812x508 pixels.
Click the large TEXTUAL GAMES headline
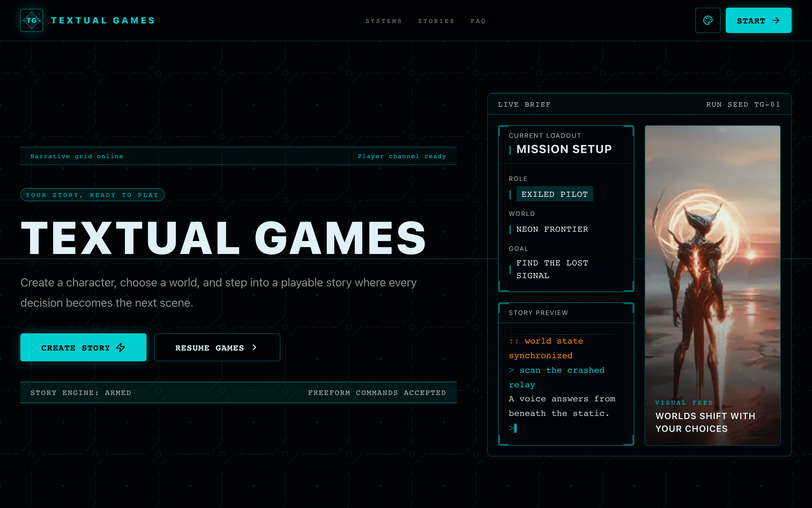click(224, 238)
